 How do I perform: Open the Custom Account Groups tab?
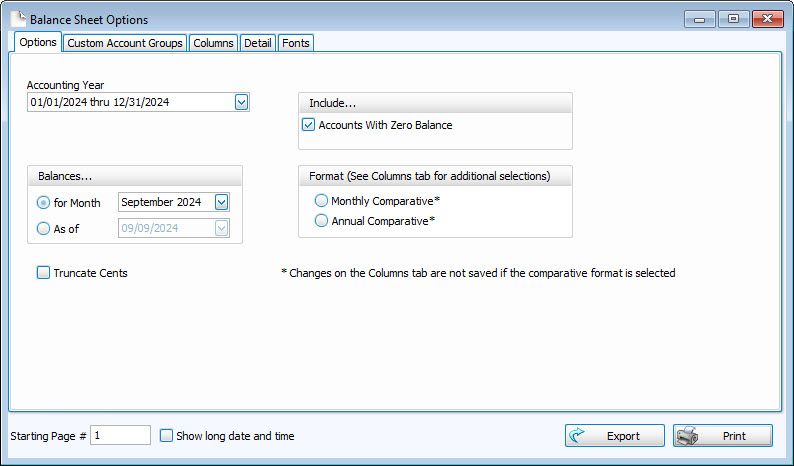click(x=125, y=43)
